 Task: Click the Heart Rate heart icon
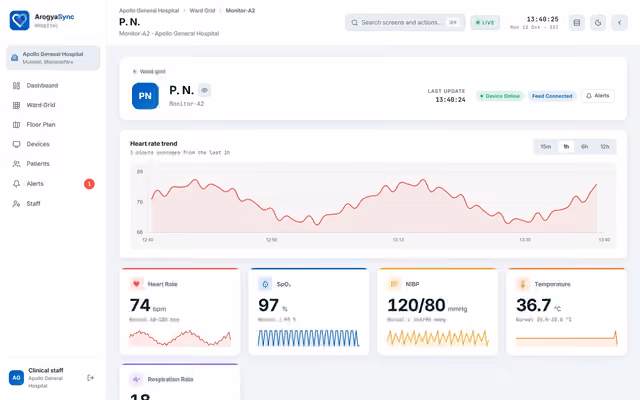click(136, 284)
